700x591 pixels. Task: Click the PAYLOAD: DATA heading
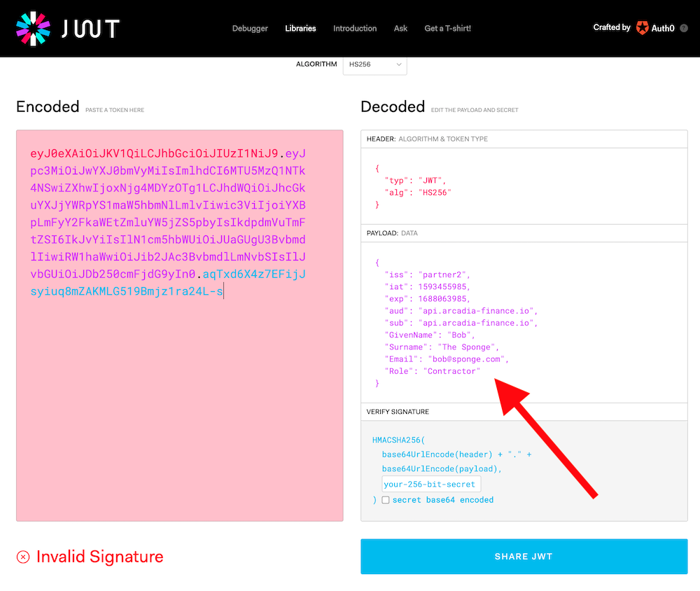pyautogui.click(x=392, y=233)
